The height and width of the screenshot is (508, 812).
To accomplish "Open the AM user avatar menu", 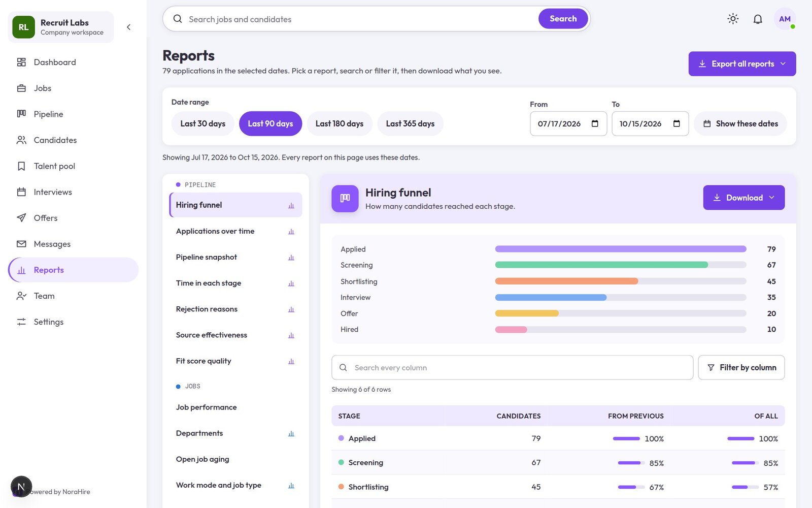I will (785, 19).
